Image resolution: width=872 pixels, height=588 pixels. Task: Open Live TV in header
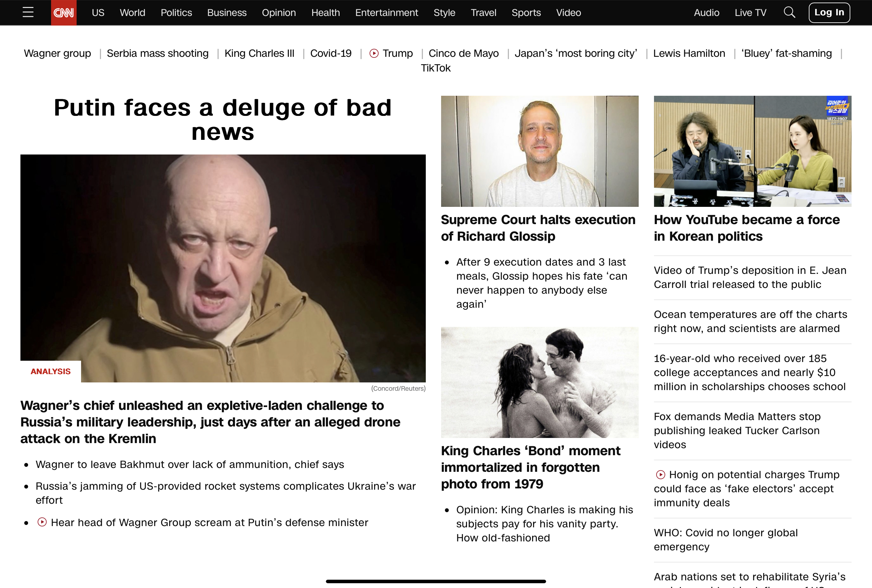(x=750, y=13)
